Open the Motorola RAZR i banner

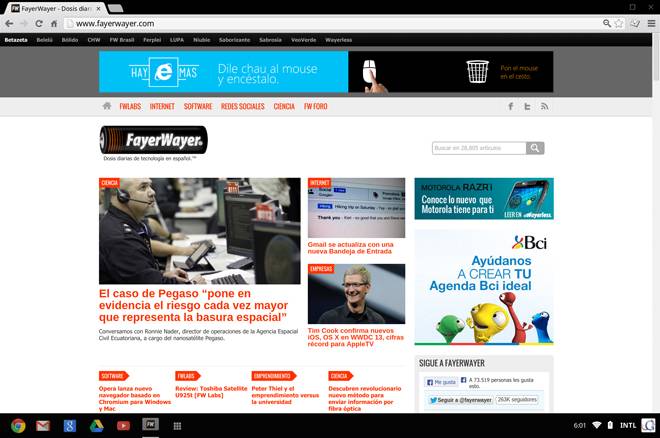click(x=484, y=199)
